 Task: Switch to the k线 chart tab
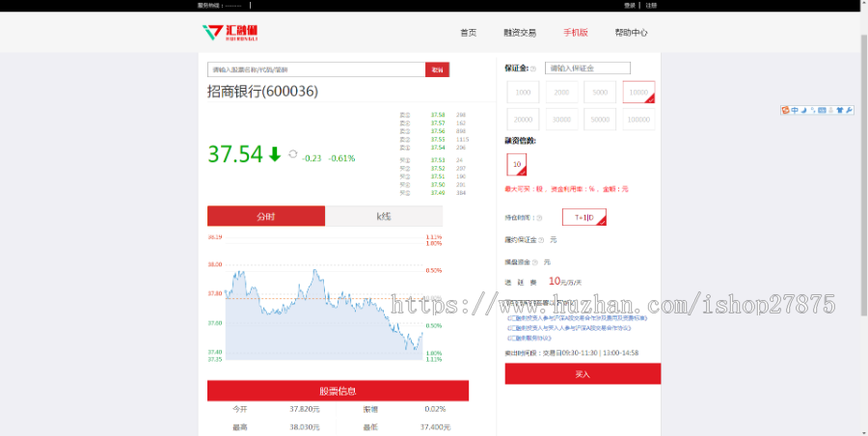coord(384,216)
